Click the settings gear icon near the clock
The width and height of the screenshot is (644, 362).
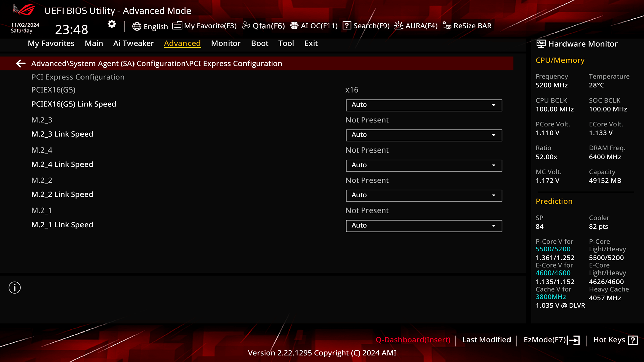click(x=112, y=24)
